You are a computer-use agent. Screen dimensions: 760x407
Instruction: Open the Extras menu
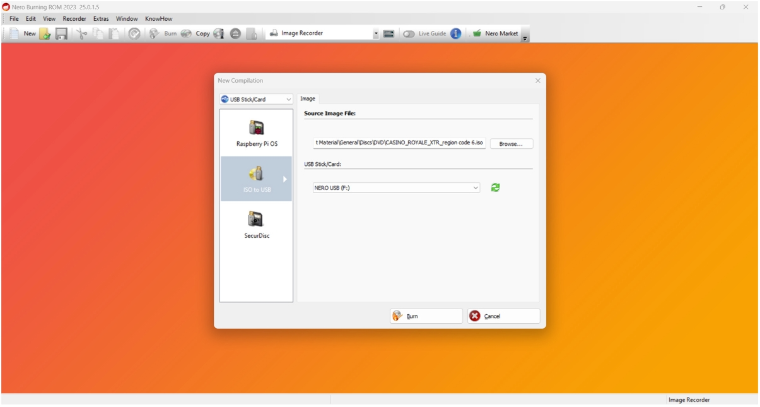click(x=101, y=19)
